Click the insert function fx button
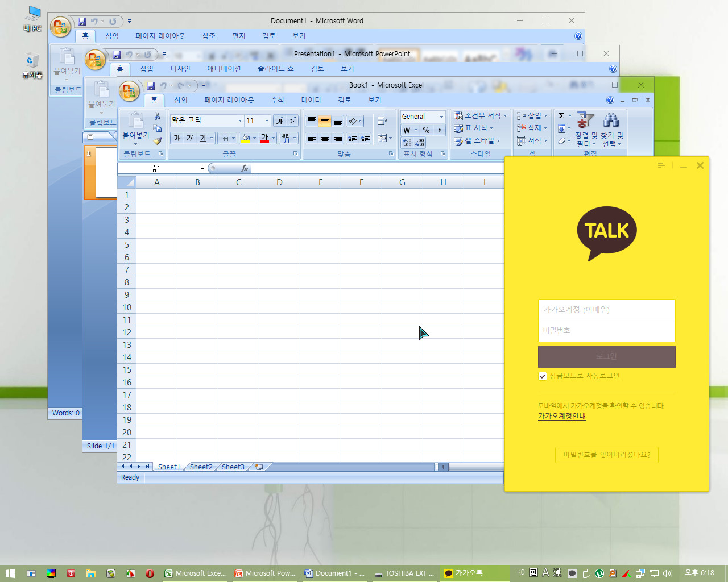Image resolution: width=728 pixels, height=582 pixels. click(245, 168)
